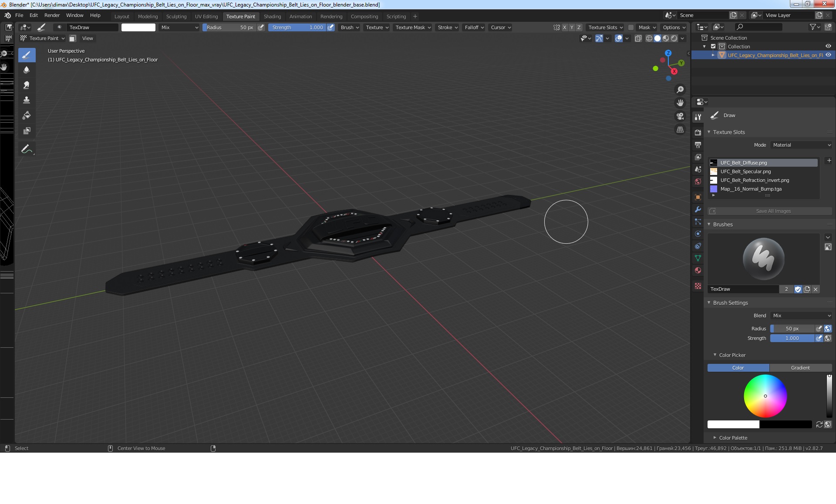Toggle the paint mask checkbox beside Mask
836x504 pixels.
point(630,27)
